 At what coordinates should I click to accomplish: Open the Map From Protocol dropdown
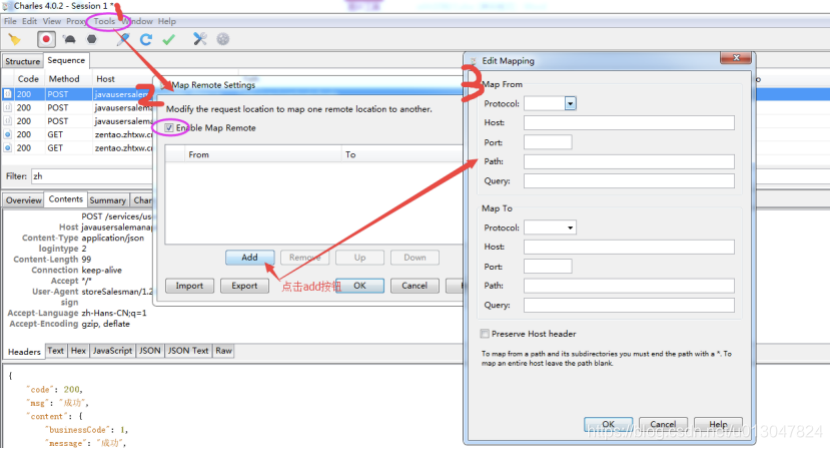[570, 103]
